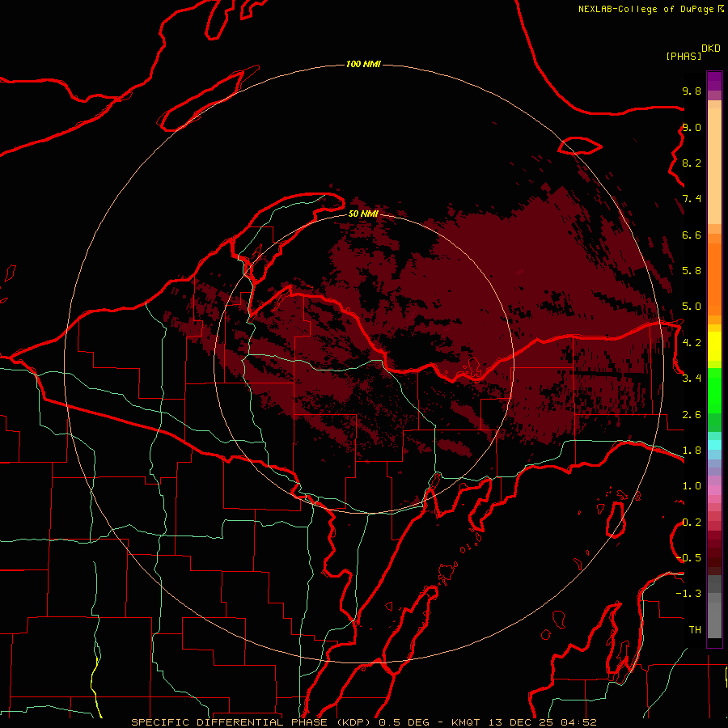Click the 1.8 legend value
Image resolution: width=728 pixels, height=728 pixels.
(x=692, y=451)
